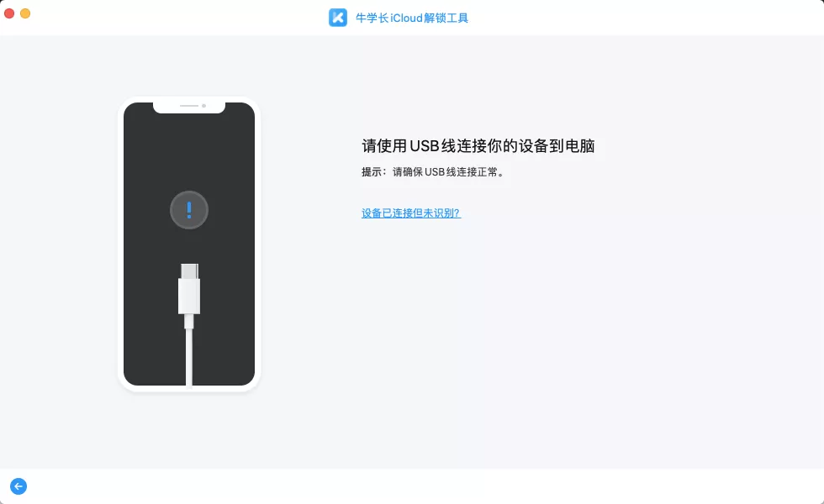This screenshot has width=824, height=504.
Task: Click the metal tip of the USB connector
Action: click(x=189, y=270)
